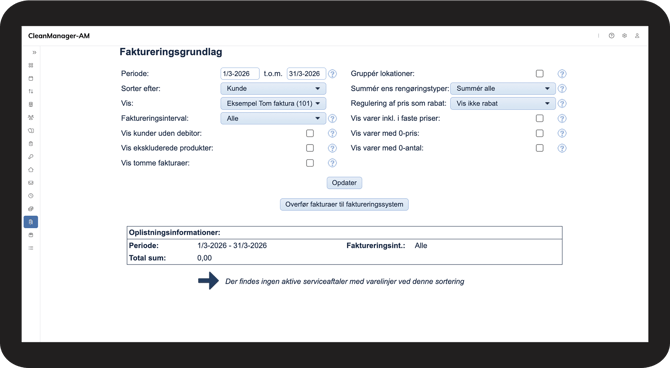
Task: Check Vis varer inkl. i faste priser
Action: click(540, 118)
